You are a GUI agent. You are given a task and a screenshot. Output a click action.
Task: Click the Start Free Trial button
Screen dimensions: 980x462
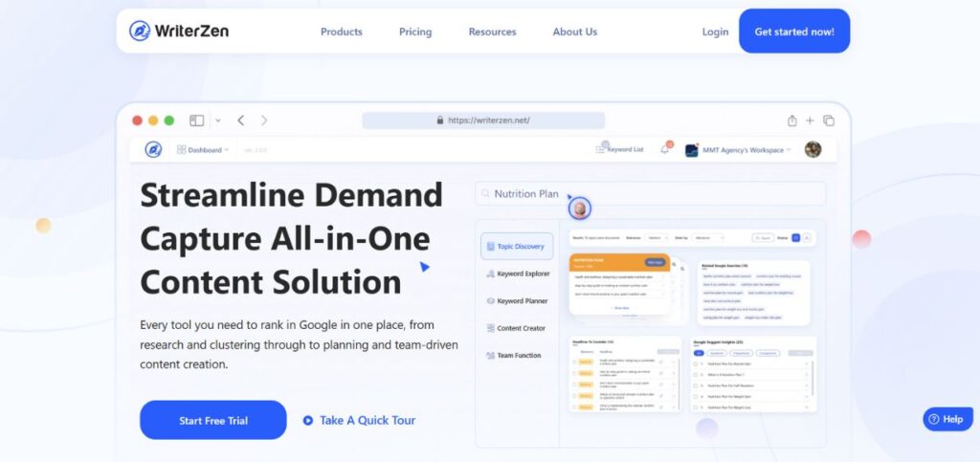coord(213,420)
